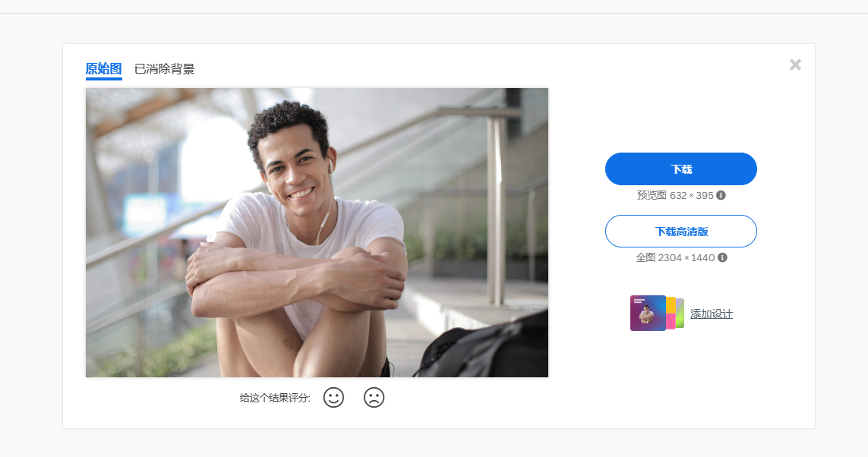Rate the result with the smiley face
868x457 pixels.
pyautogui.click(x=333, y=397)
